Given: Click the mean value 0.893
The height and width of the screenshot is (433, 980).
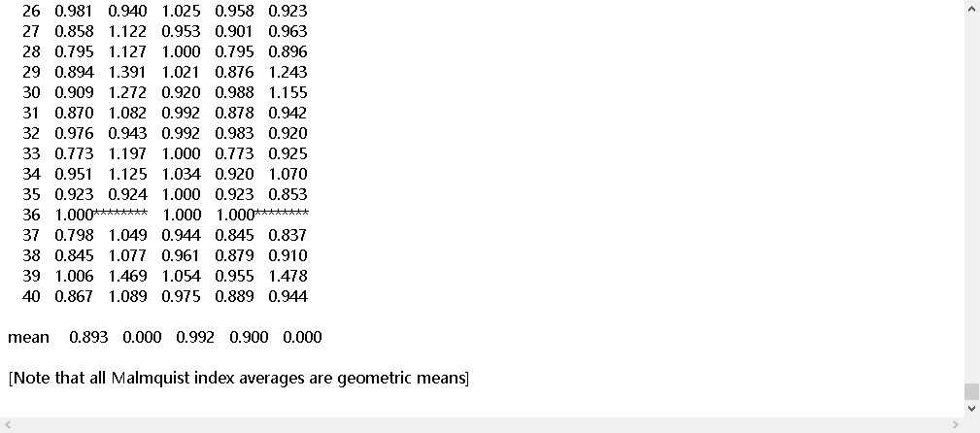Looking at the screenshot, I should pyautogui.click(x=88, y=337).
